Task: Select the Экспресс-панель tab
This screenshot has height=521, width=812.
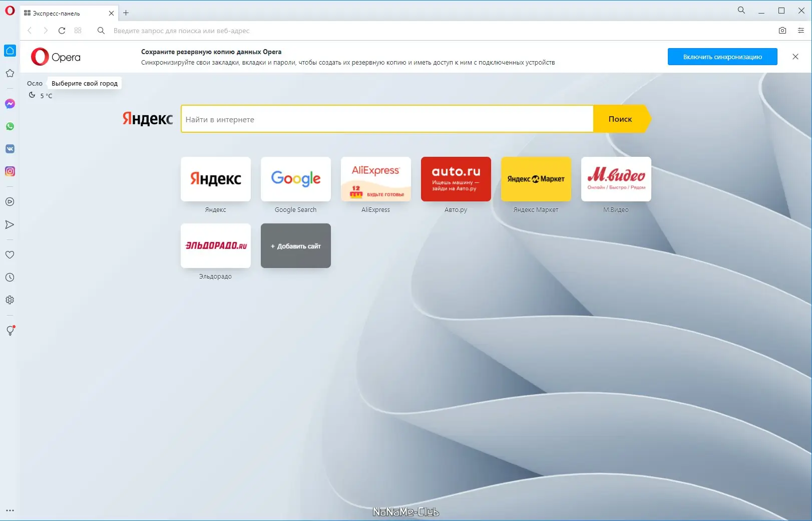Action: (70, 14)
